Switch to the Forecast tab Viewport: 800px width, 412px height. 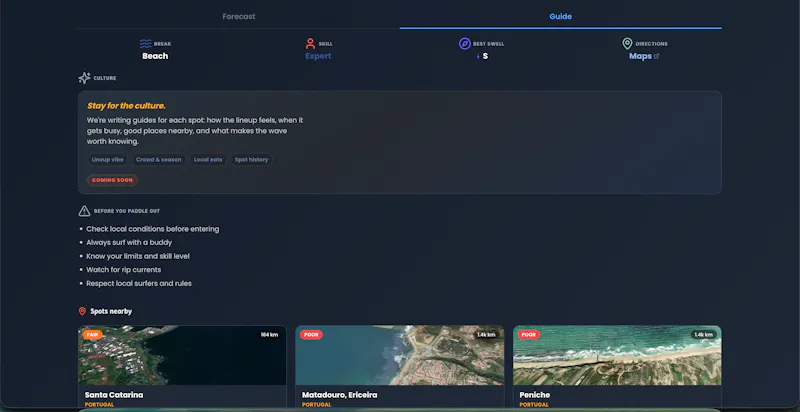pyautogui.click(x=239, y=16)
